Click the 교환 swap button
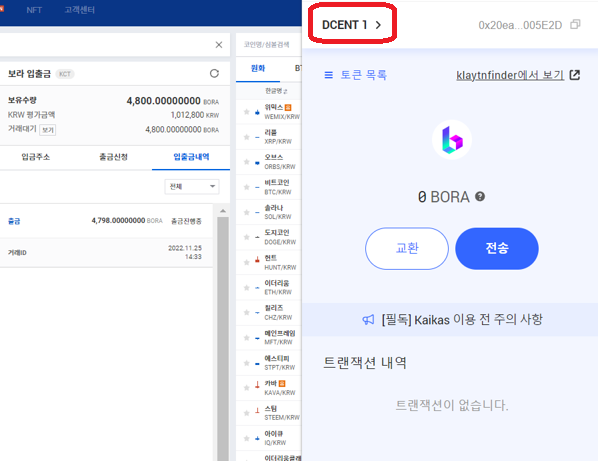Image resolution: width=598 pixels, height=461 pixels. pyautogui.click(x=407, y=249)
